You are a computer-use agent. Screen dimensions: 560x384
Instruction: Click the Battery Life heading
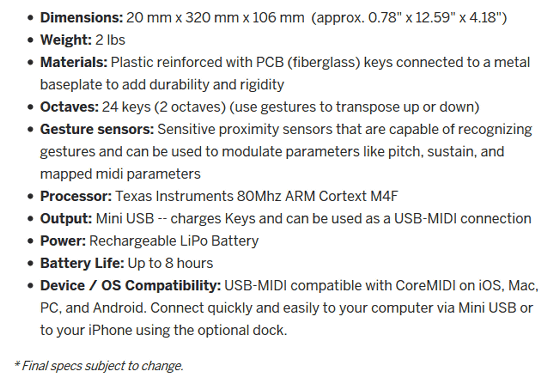point(82,263)
